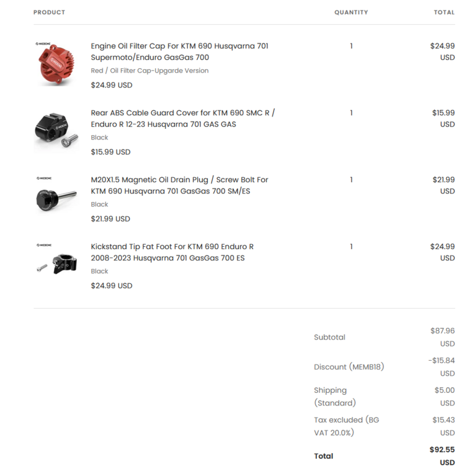Click the PRODUCT column header

[x=49, y=12]
